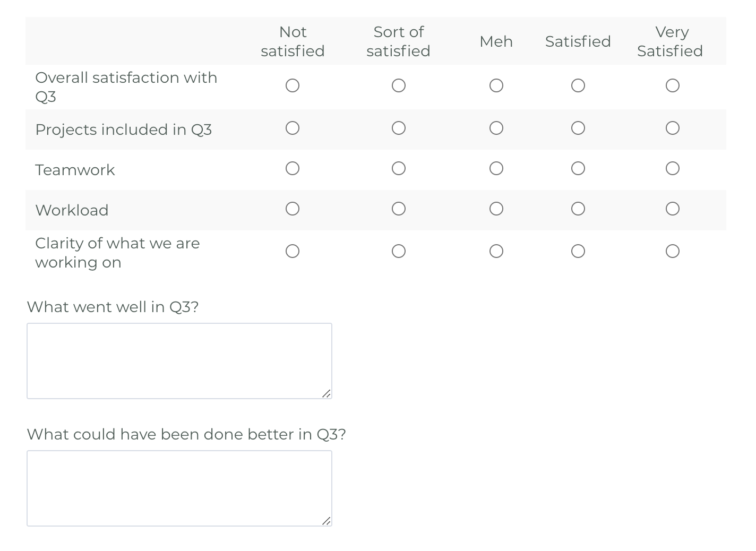Click resize handle of What went well textarea

[327, 393]
